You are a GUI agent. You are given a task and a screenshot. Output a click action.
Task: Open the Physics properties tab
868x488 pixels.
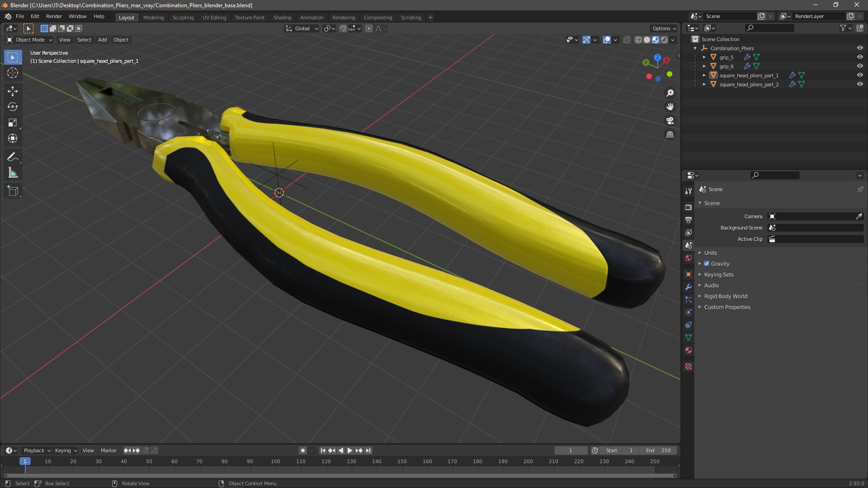click(x=689, y=312)
